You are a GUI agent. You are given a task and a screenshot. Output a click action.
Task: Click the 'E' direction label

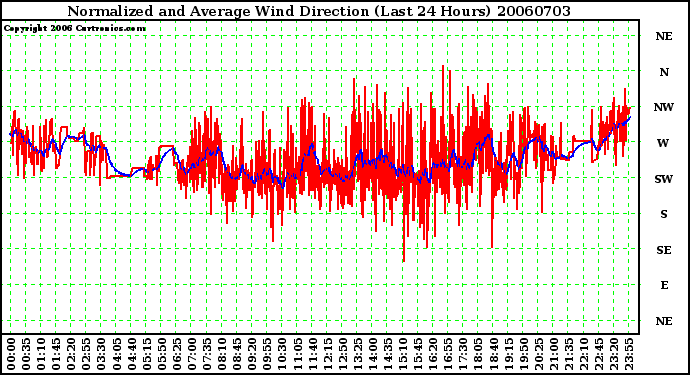pyautogui.click(x=664, y=285)
